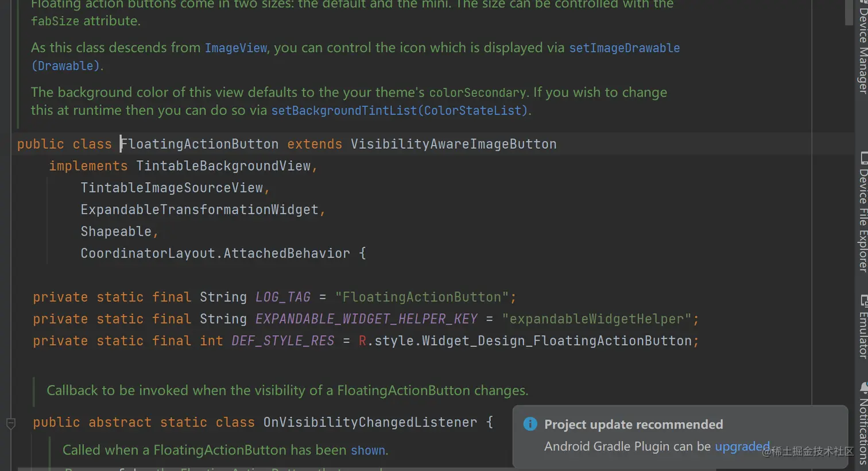Viewport: 868px width, 471px height.
Task: Click the fabSize attribute in the doc comment
Action: 55,21
